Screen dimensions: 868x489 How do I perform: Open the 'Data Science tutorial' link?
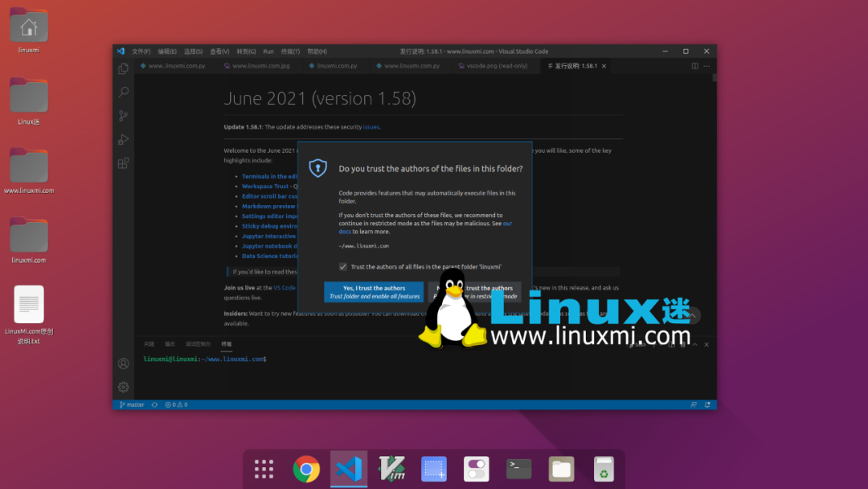pos(269,256)
